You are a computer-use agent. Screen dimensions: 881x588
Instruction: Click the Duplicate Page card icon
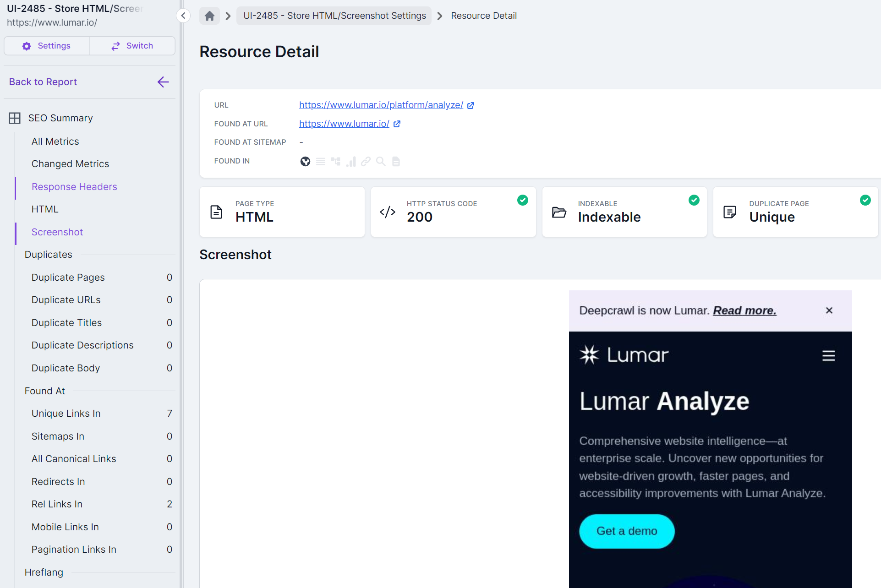730,212
